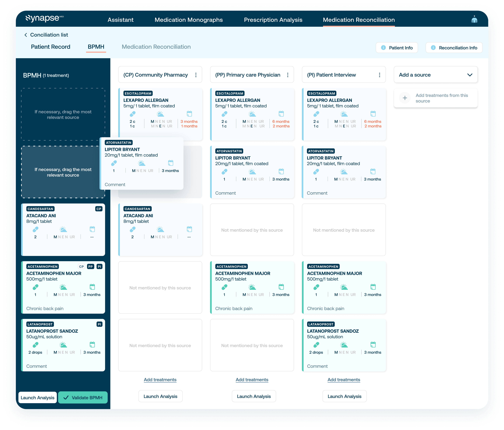Open Patient Interview three-dot options menu
The width and height of the screenshot is (504, 430).
click(x=379, y=75)
